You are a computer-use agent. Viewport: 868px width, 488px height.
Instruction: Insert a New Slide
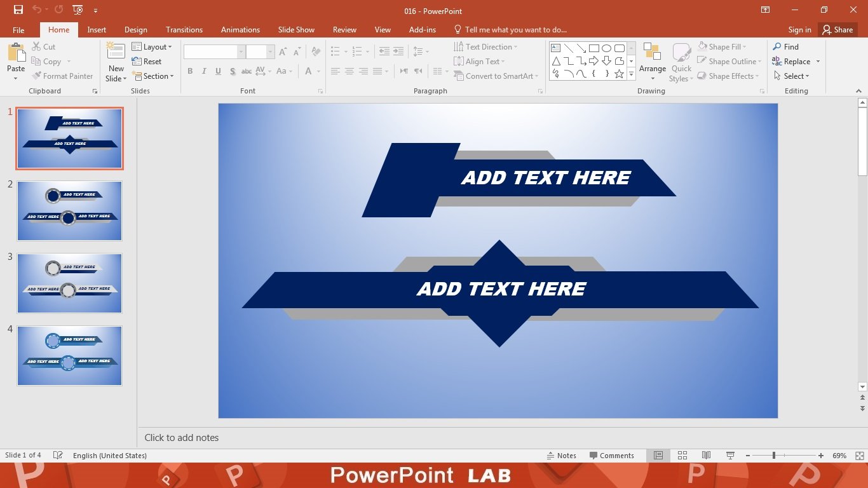coord(116,62)
